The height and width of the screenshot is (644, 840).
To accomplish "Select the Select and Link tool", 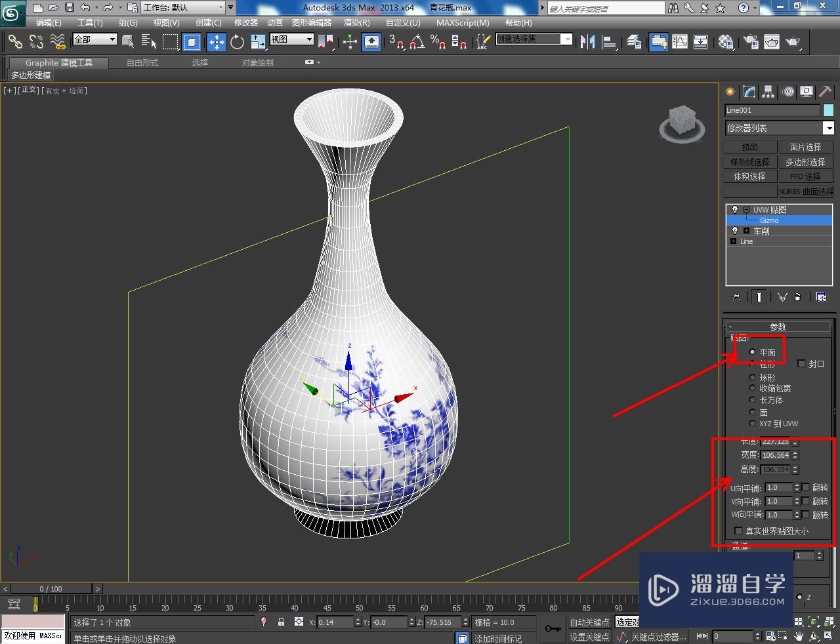I will (15, 42).
